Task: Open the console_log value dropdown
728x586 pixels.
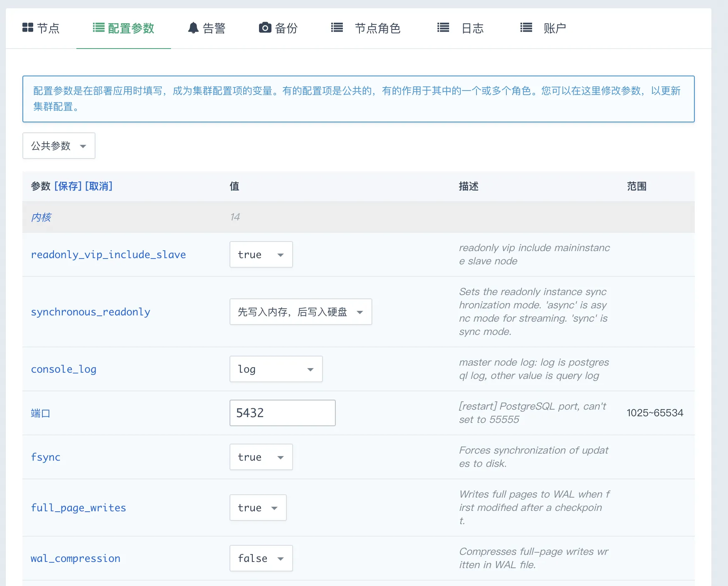Action: pos(276,369)
